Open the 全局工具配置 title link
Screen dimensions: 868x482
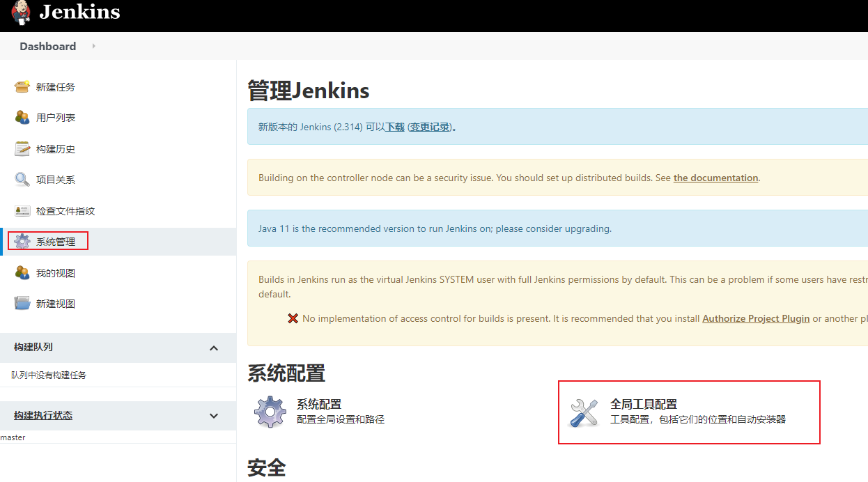coord(644,404)
